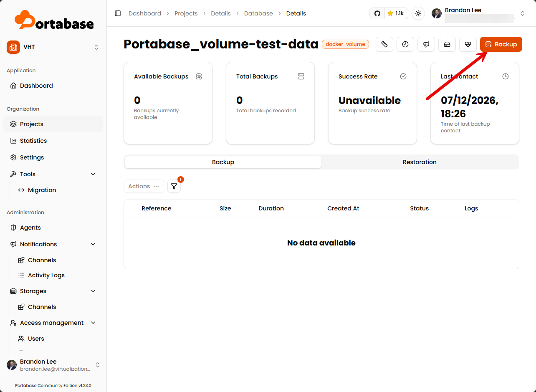Viewport: 536px width, 392px height.
Task: Click the Access management user icon
Action: [13, 323]
